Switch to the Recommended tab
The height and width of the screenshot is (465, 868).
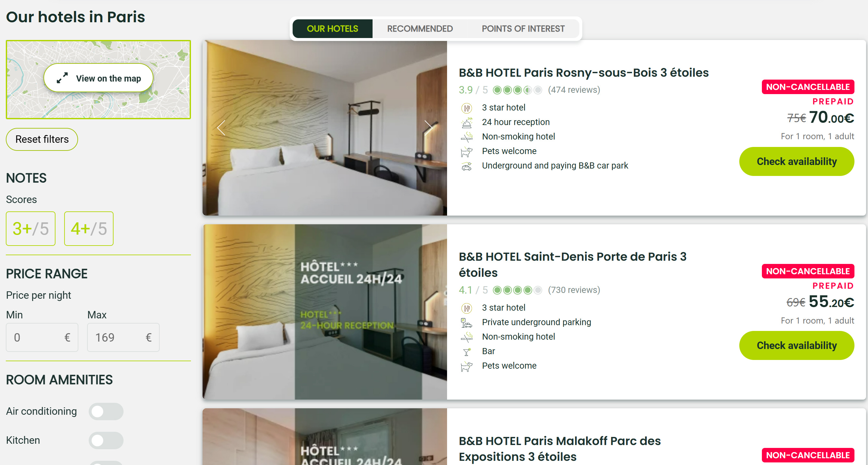coord(420,29)
